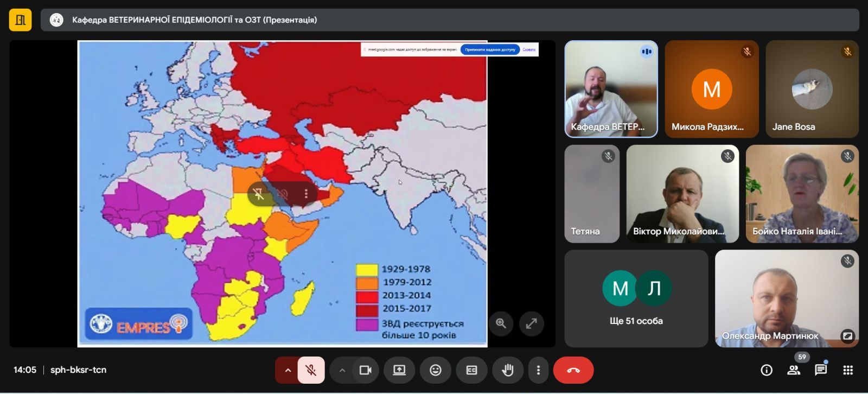Expand the presentation to full screen
The image size is (868, 394).
coord(532,323)
